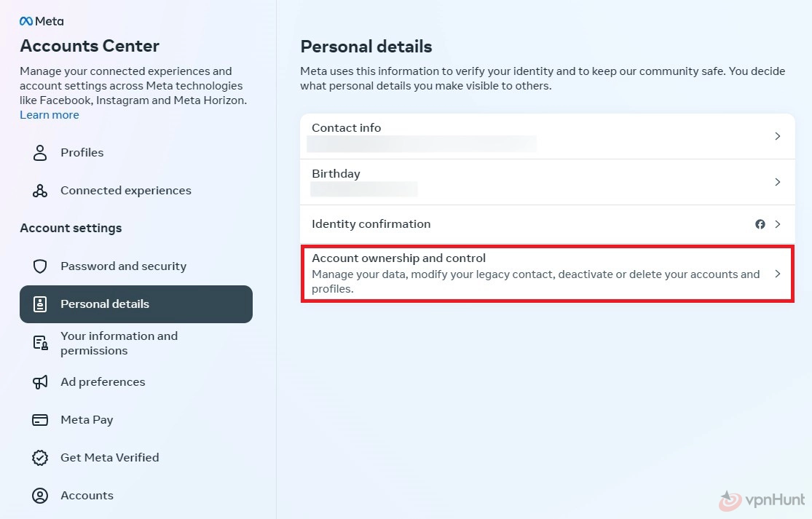Click the Contact info row title
The height and width of the screenshot is (519, 812).
tap(346, 128)
